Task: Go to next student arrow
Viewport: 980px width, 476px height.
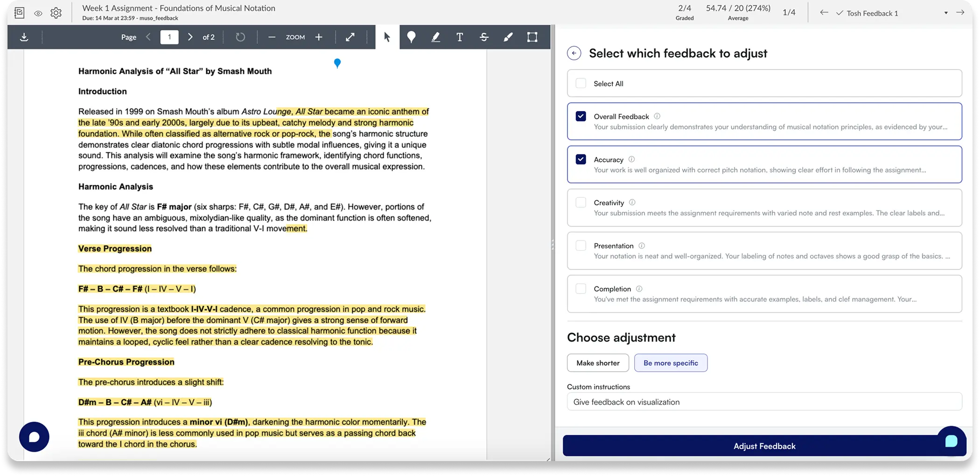Action: pyautogui.click(x=960, y=13)
